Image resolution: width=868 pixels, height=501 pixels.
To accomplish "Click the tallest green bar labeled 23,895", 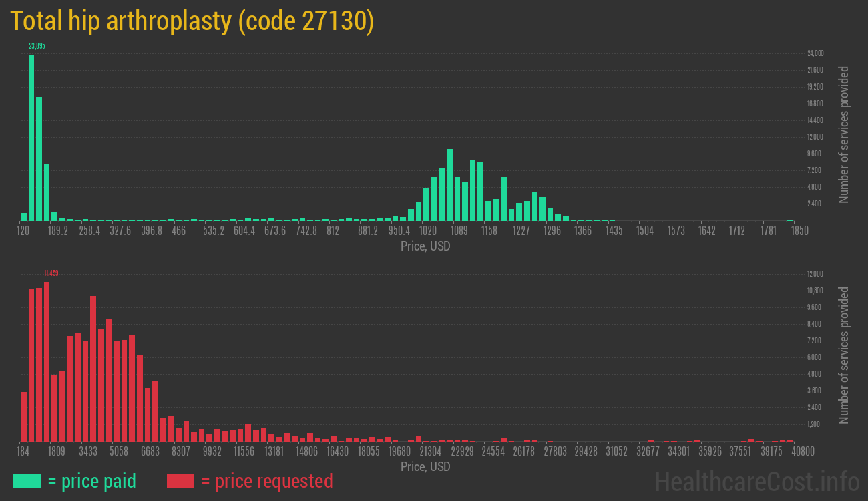I will point(31,137).
